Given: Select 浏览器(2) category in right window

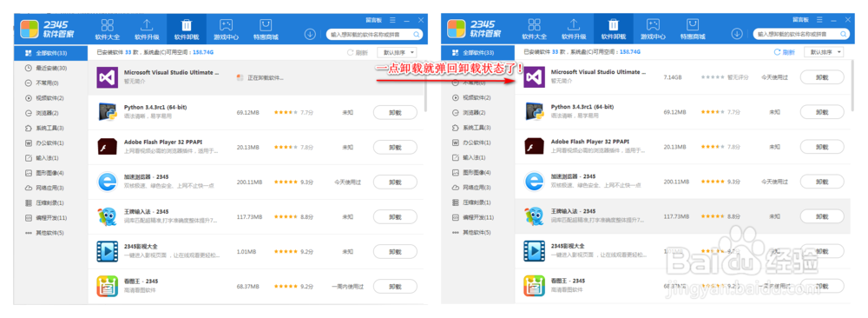Looking at the screenshot, I should pyautogui.click(x=477, y=112).
